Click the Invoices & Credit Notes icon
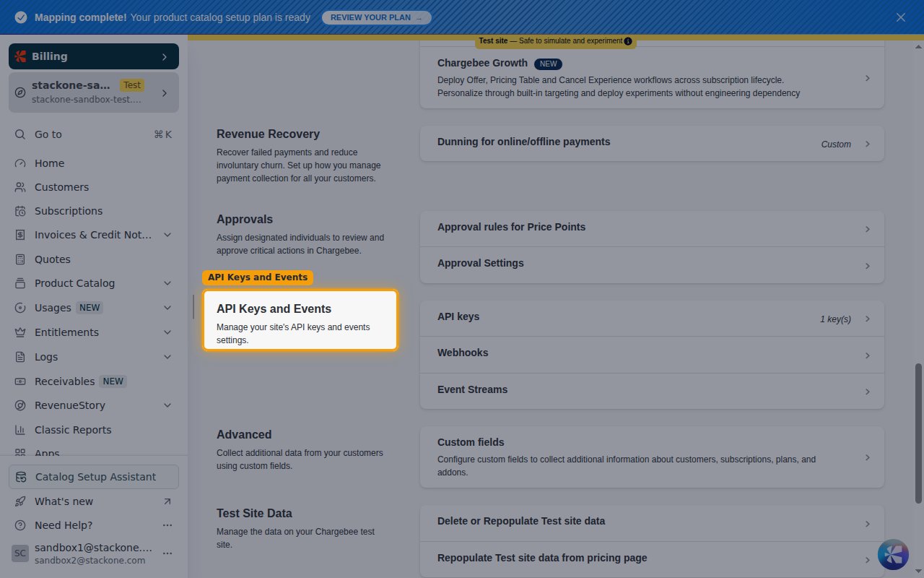Image resolution: width=924 pixels, height=578 pixels. (20, 235)
